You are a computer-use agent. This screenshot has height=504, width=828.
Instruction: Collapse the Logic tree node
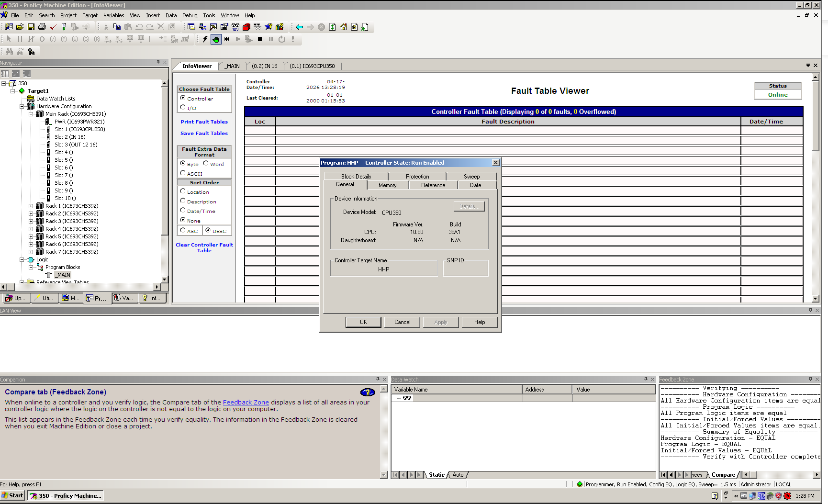(22, 259)
